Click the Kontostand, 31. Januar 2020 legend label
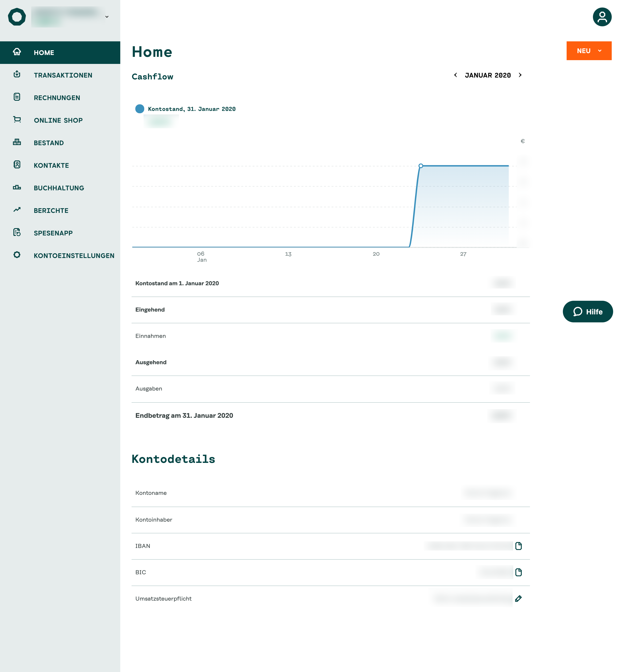The image size is (623, 672). pos(192,109)
